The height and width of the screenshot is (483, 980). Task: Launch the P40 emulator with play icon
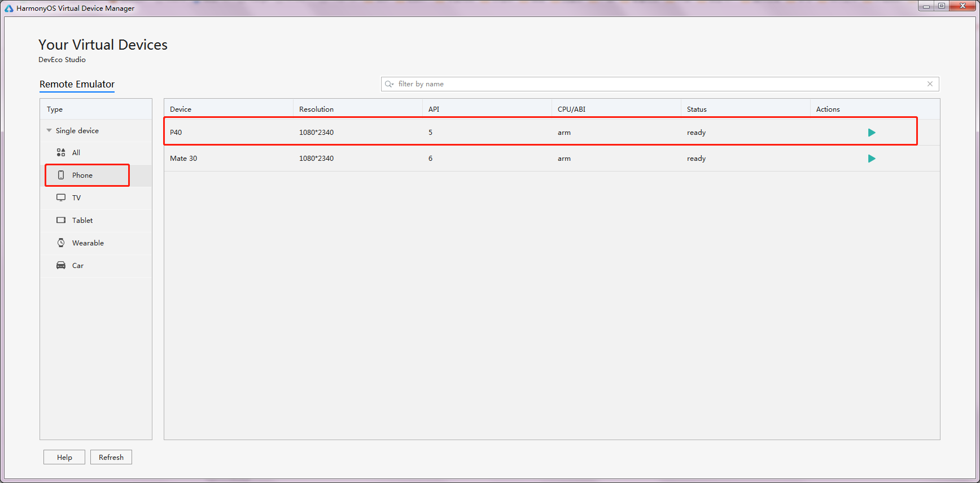(872, 133)
